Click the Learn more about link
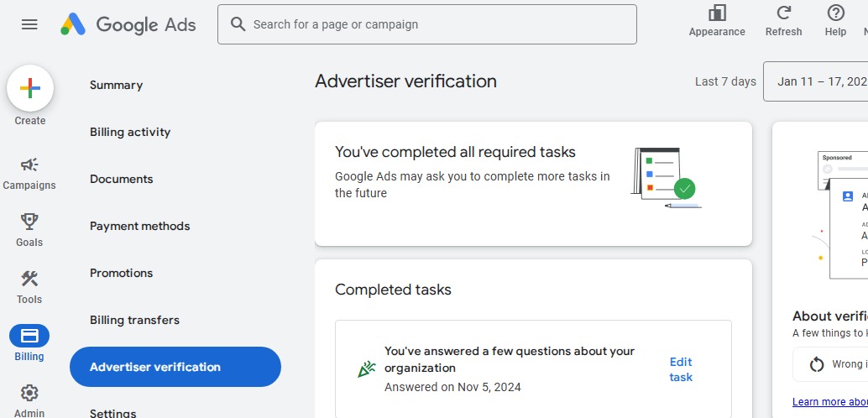Screen dimensions: 868x418 tap(829, 401)
